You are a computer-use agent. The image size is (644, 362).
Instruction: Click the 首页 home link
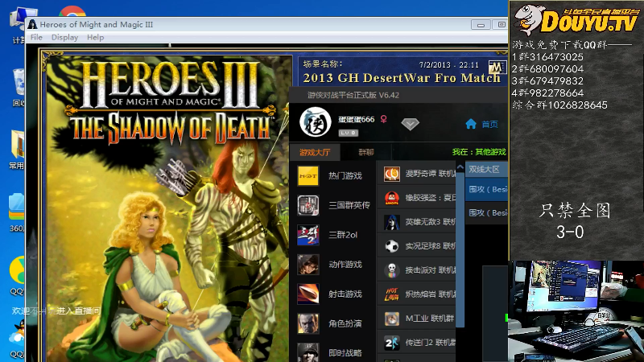pyautogui.click(x=489, y=124)
